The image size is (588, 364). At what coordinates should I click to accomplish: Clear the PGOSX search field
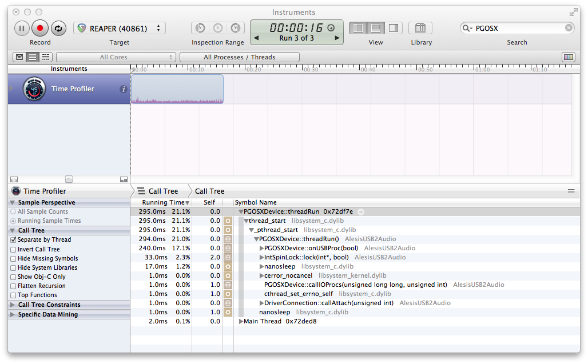coord(569,28)
